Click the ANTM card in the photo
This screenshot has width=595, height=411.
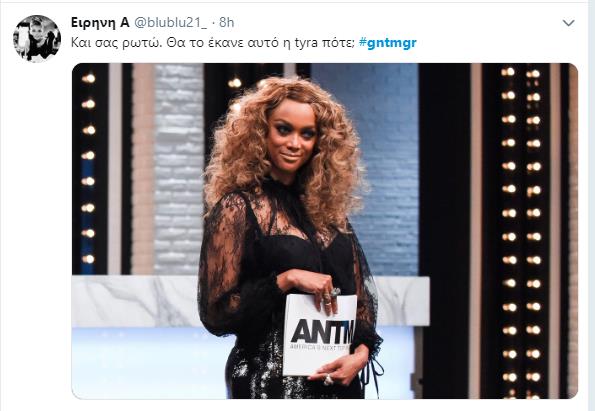pos(320,334)
